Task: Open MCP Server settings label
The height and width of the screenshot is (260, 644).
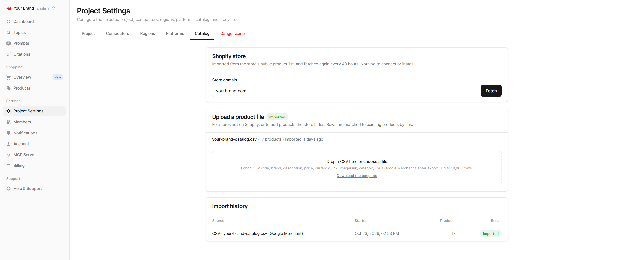Action: pos(24,155)
